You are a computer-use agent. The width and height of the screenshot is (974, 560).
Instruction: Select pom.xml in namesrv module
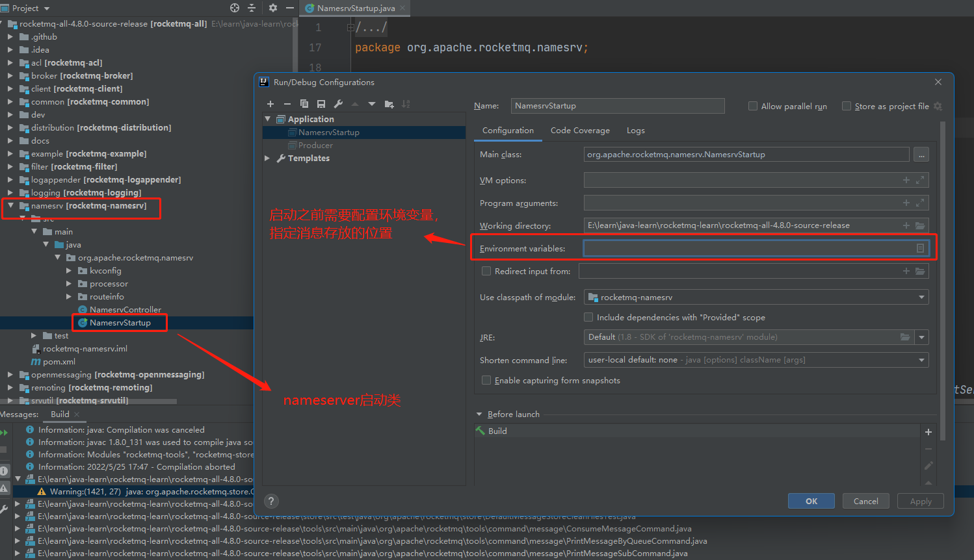coord(59,361)
